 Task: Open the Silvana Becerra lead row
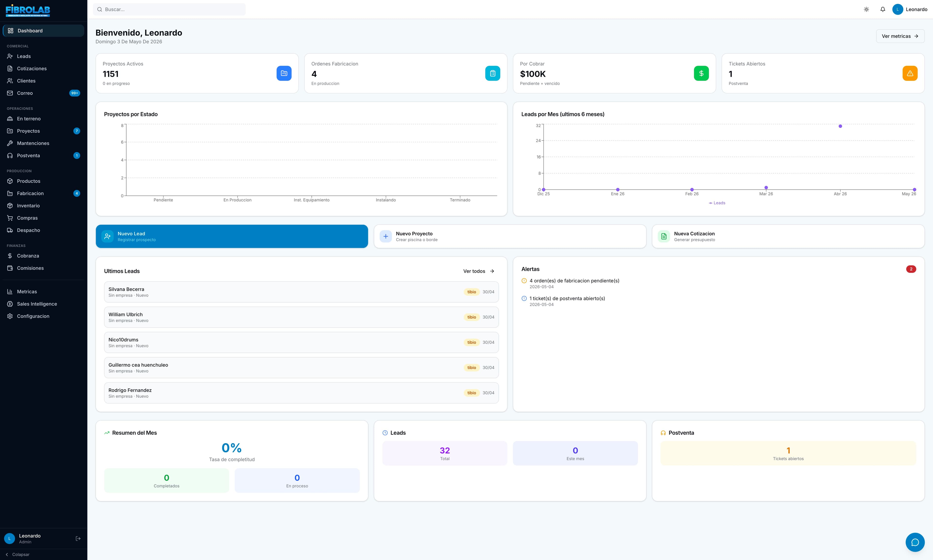(301, 292)
